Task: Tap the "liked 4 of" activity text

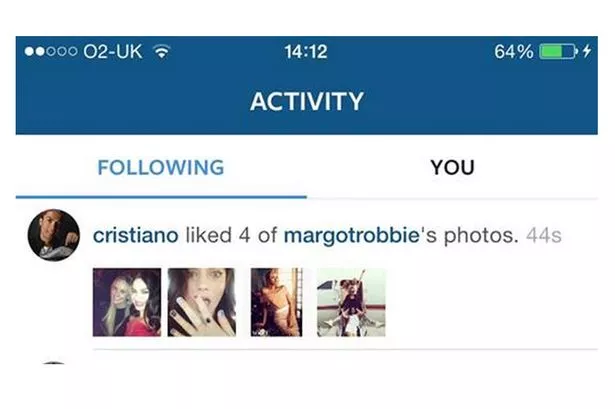Action: point(231,235)
